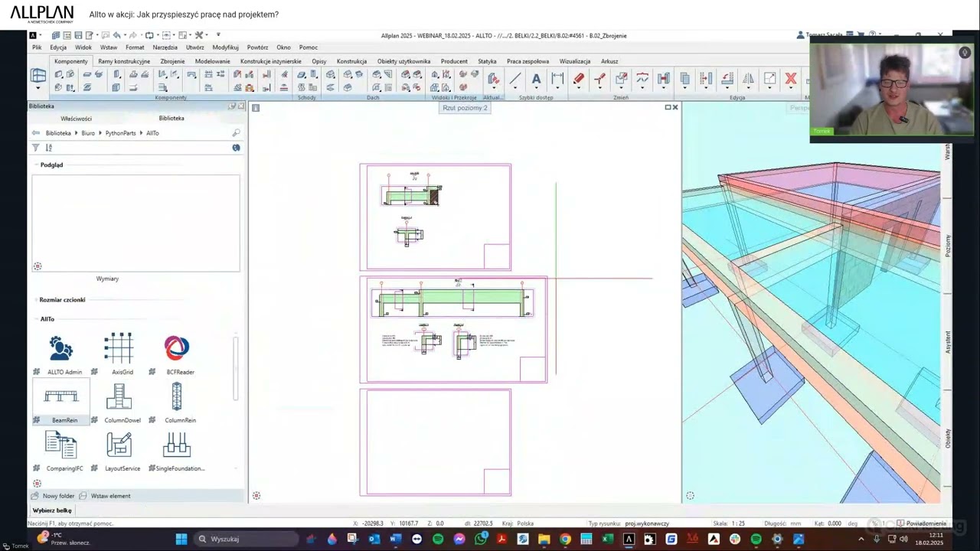Click the Rzut poziomy 2 viewport title
This screenshot has height=551, width=980.
coord(465,108)
